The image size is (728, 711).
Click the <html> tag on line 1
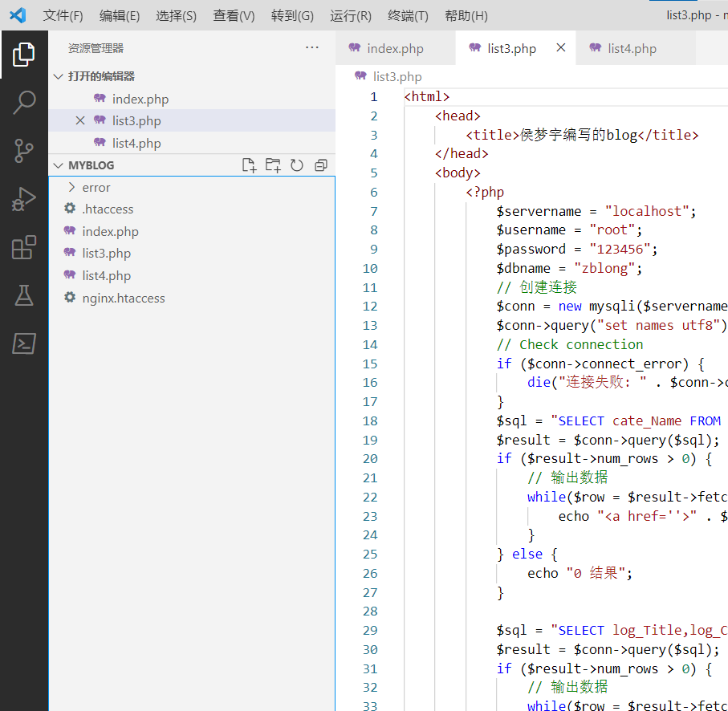[x=427, y=96]
